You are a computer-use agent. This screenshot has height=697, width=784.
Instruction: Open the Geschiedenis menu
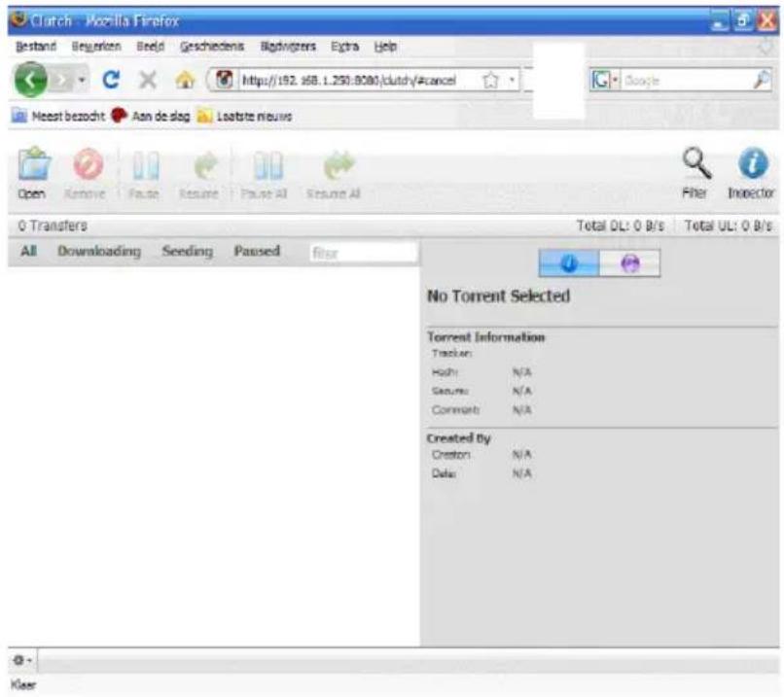(212, 47)
